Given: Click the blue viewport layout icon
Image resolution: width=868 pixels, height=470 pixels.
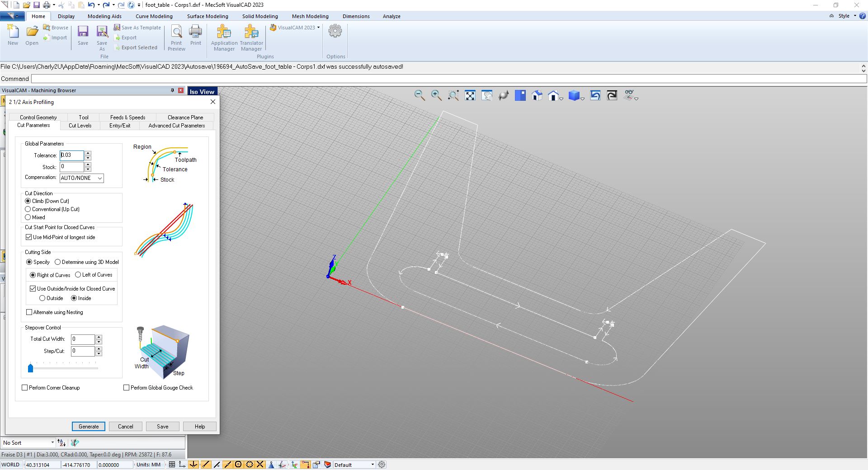Looking at the screenshot, I should (520, 95).
